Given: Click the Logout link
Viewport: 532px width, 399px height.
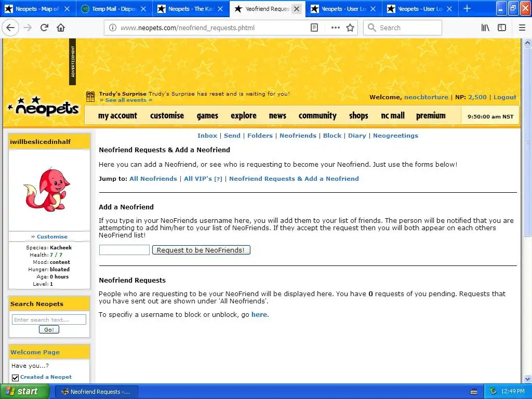Looking at the screenshot, I should (x=505, y=97).
